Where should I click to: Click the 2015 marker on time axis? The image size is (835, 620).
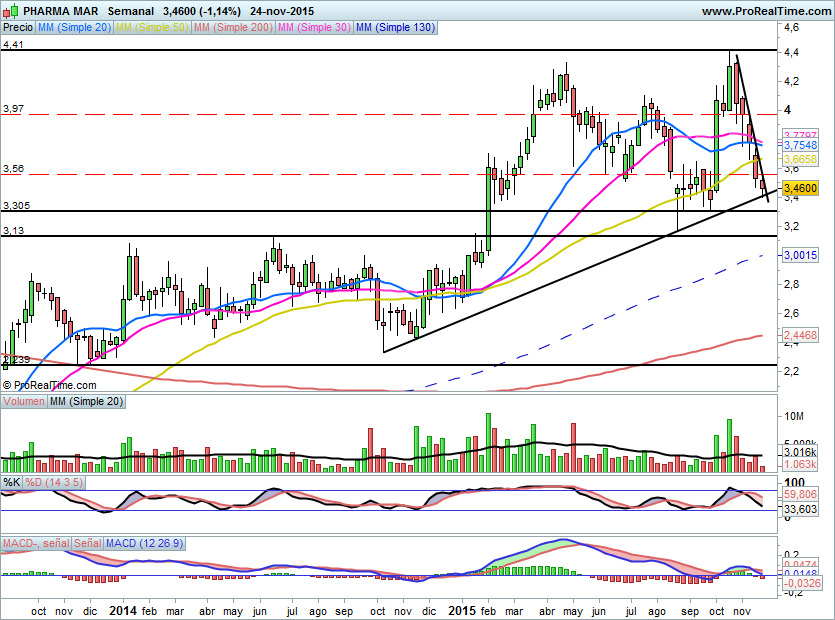pos(462,609)
